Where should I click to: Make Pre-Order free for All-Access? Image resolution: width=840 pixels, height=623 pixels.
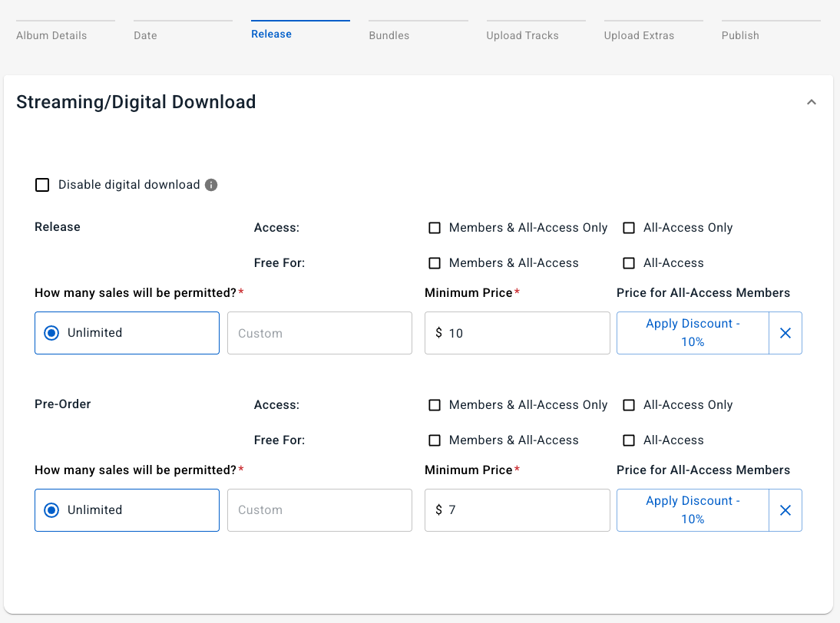click(629, 440)
